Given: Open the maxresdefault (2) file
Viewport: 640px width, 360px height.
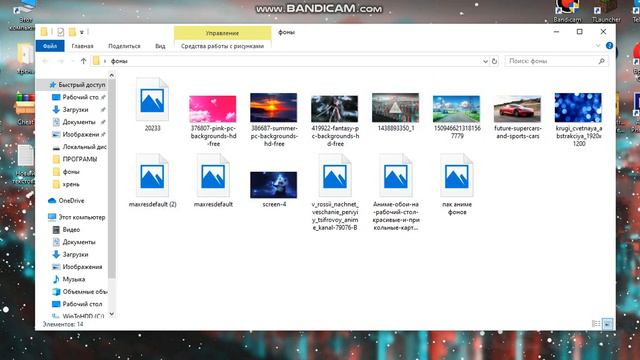Looking at the screenshot, I should pos(152,177).
